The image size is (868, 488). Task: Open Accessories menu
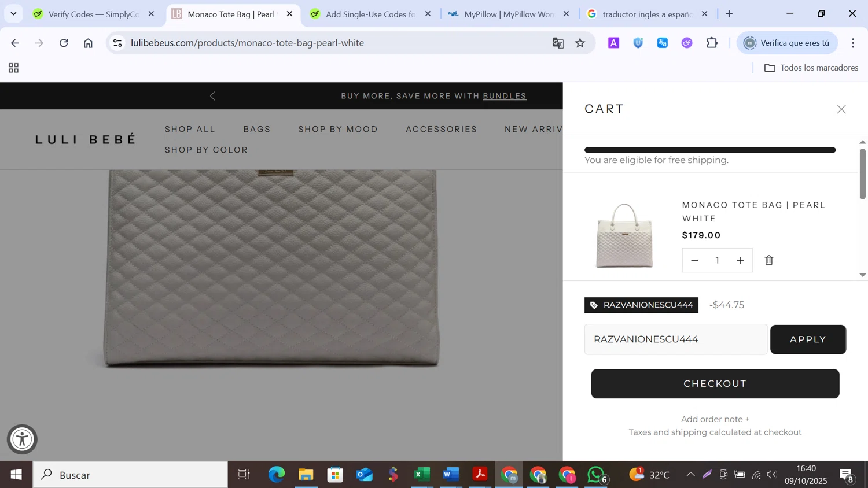point(442,129)
